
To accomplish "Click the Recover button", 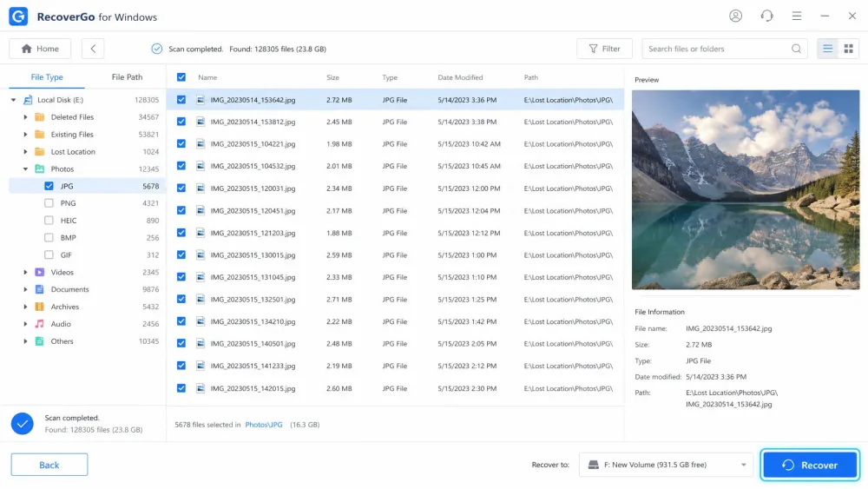I will 810,465.
